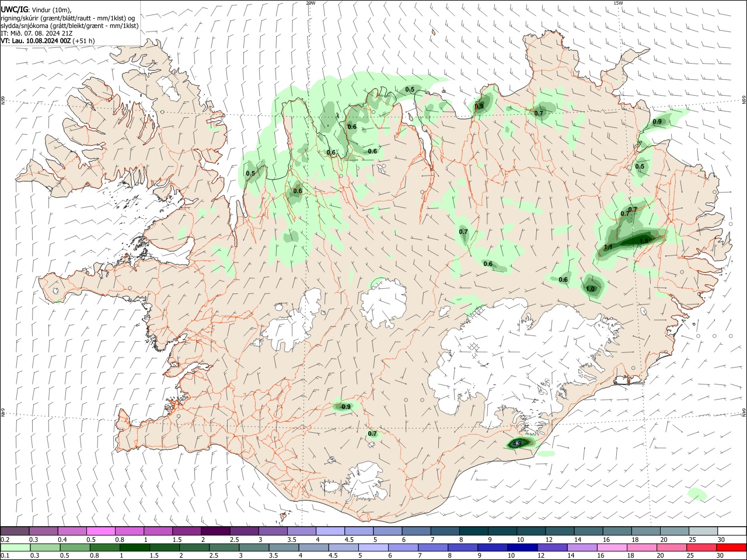
Task: Click the '0.2' label on purple scale
Action: coord(5,540)
